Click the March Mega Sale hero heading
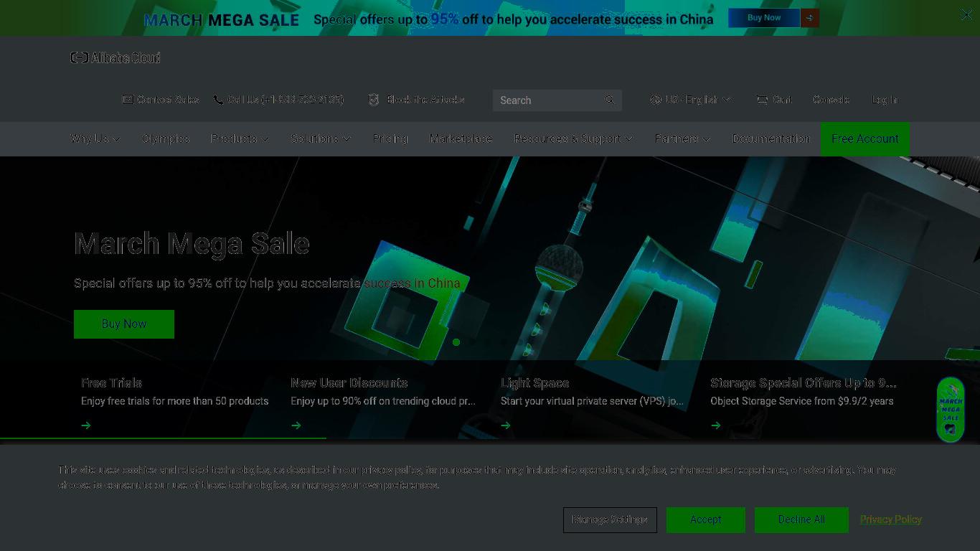This screenshot has height=551, width=980. (x=192, y=244)
